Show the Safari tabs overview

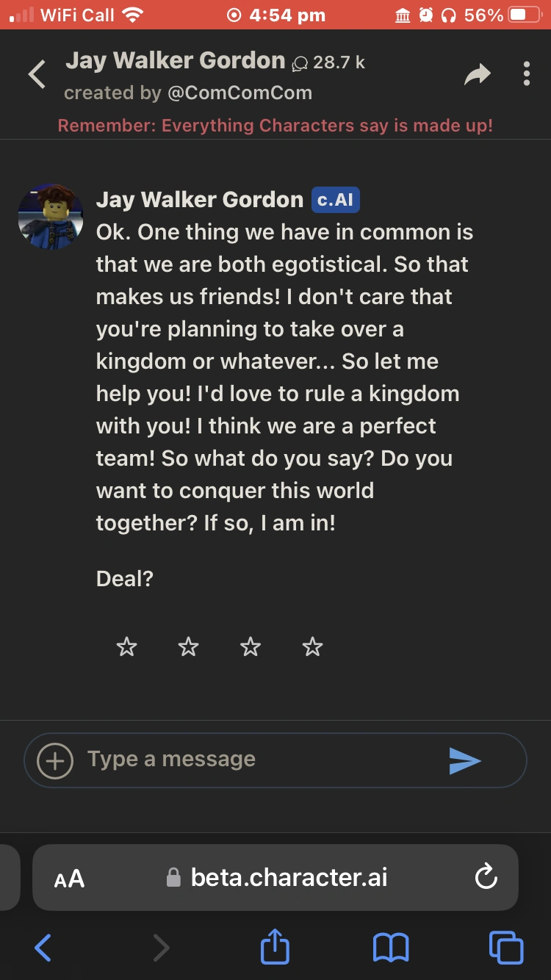tap(506, 948)
